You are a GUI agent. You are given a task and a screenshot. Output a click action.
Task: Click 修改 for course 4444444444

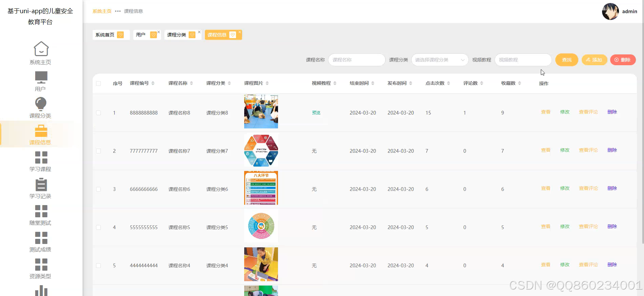coord(565,265)
